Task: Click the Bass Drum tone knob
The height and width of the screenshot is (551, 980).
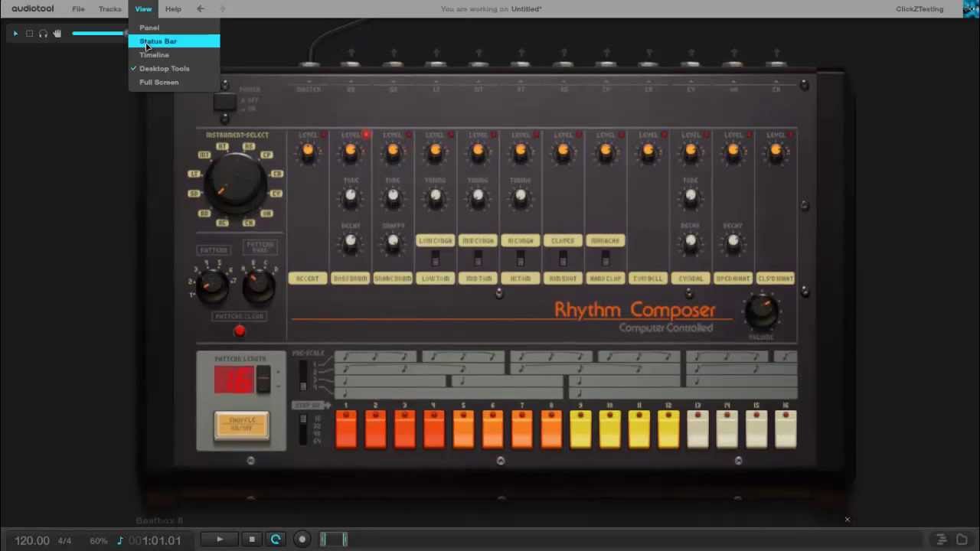Action: click(351, 197)
